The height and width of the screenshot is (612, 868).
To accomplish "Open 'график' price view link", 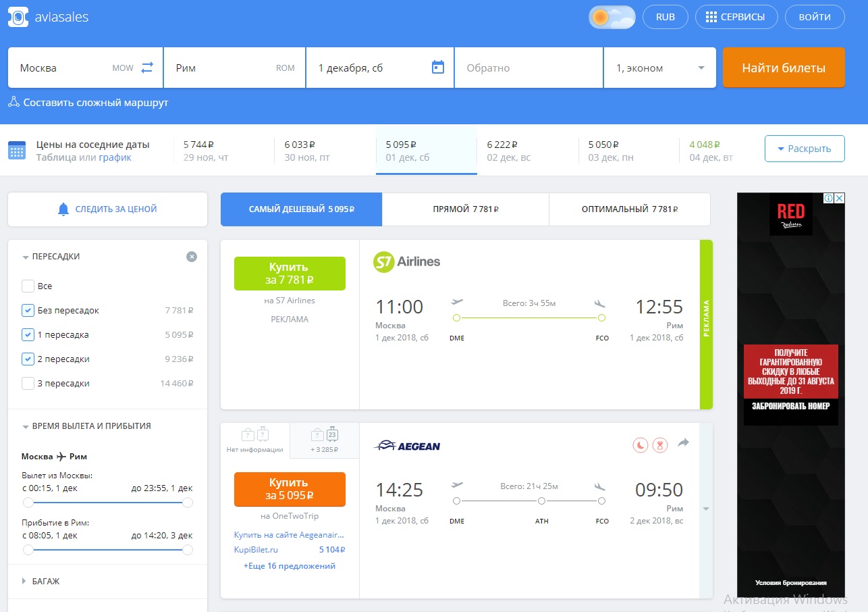I will point(115,157).
